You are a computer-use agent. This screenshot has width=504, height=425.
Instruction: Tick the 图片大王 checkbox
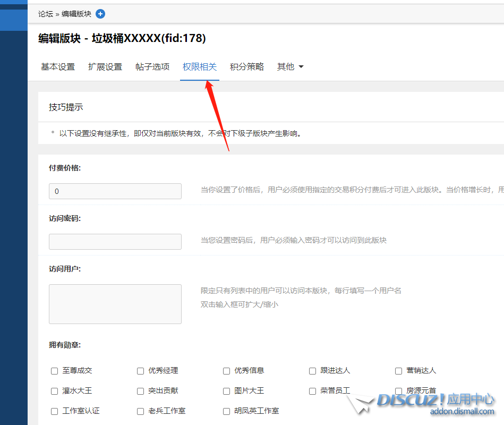click(x=227, y=391)
